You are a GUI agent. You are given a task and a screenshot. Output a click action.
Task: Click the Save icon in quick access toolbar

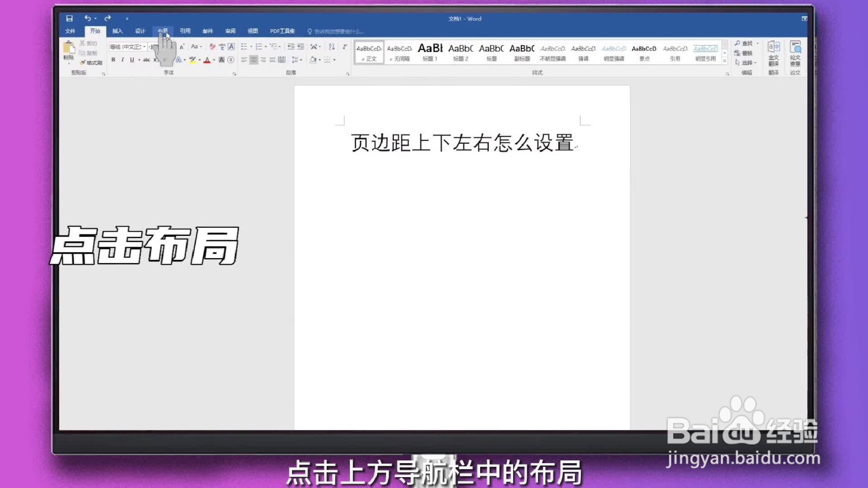click(69, 18)
